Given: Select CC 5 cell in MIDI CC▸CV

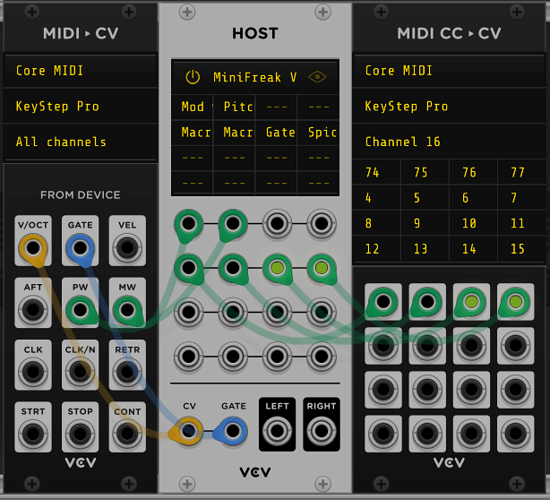Looking at the screenshot, I should tap(425, 198).
